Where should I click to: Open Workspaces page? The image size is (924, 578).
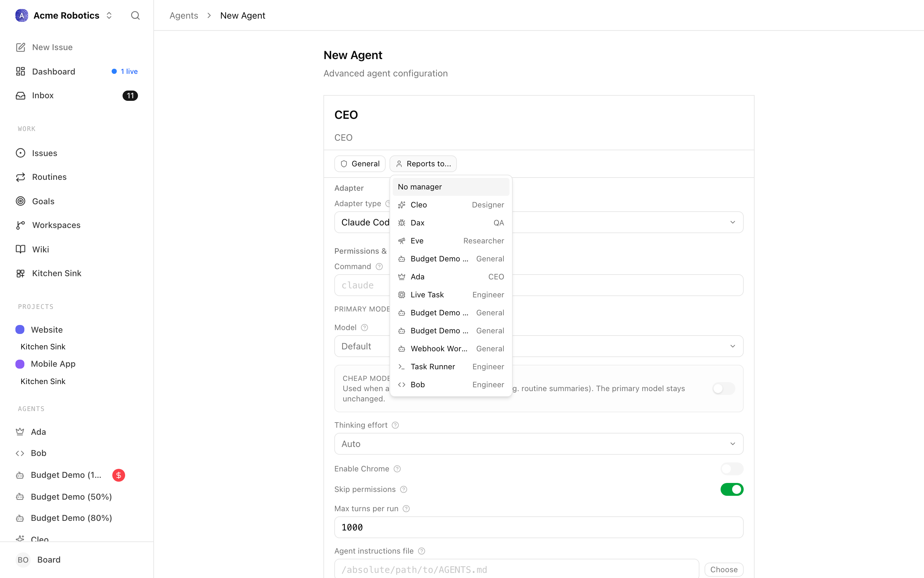click(76, 225)
